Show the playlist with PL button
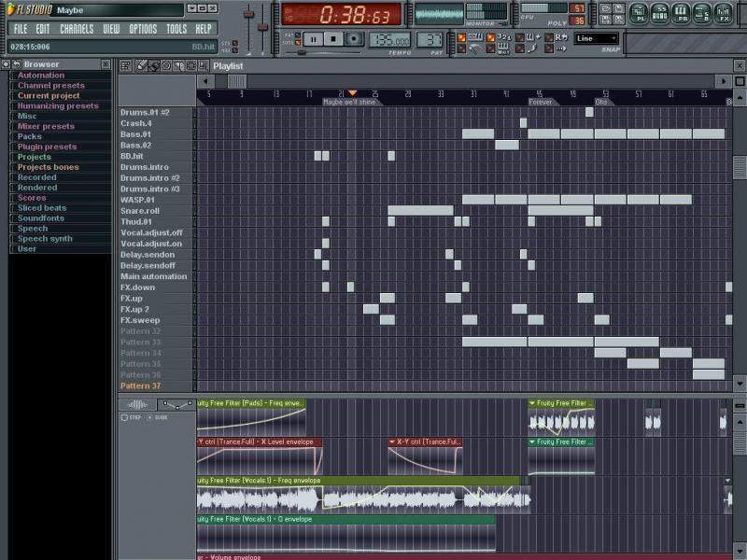 pos(640,13)
